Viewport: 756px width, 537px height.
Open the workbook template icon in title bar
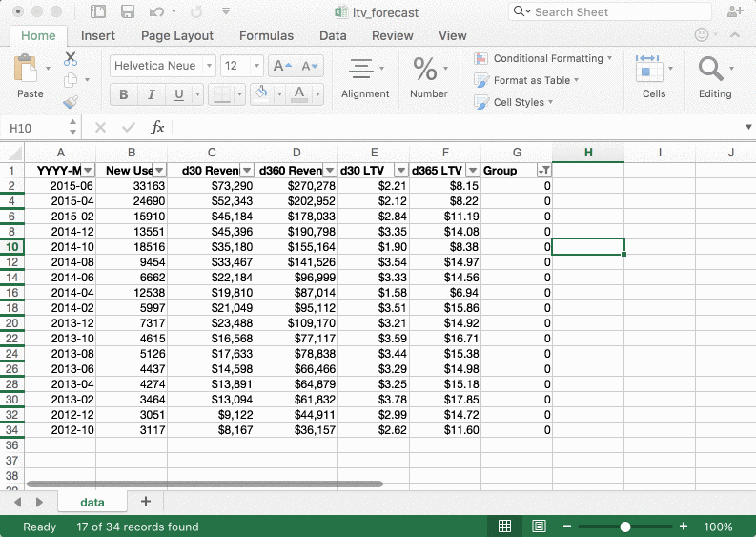98,11
